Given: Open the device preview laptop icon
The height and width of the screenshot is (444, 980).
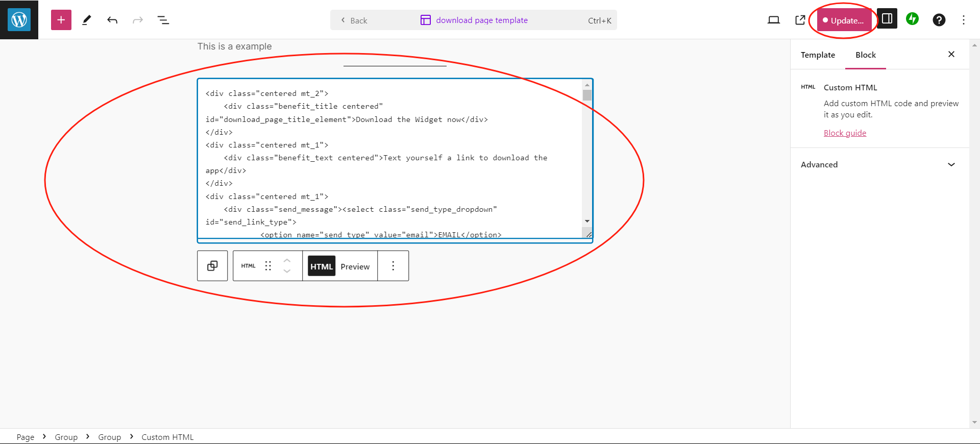Looking at the screenshot, I should click(x=774, y=20).
